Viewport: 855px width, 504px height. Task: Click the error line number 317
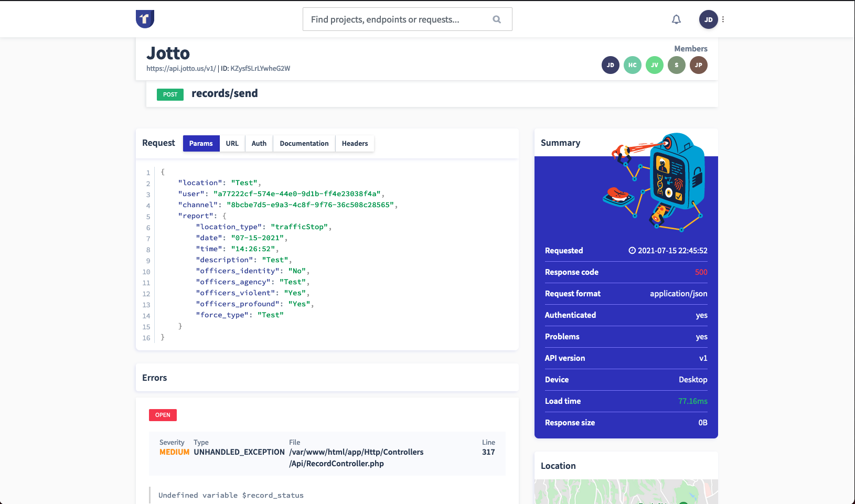coord(488,452)
